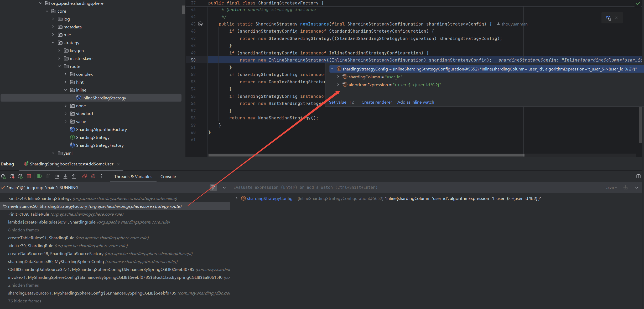644x309 pixels.
Task: Click the editor horizontal scrollbar
Action: (366, 155)
